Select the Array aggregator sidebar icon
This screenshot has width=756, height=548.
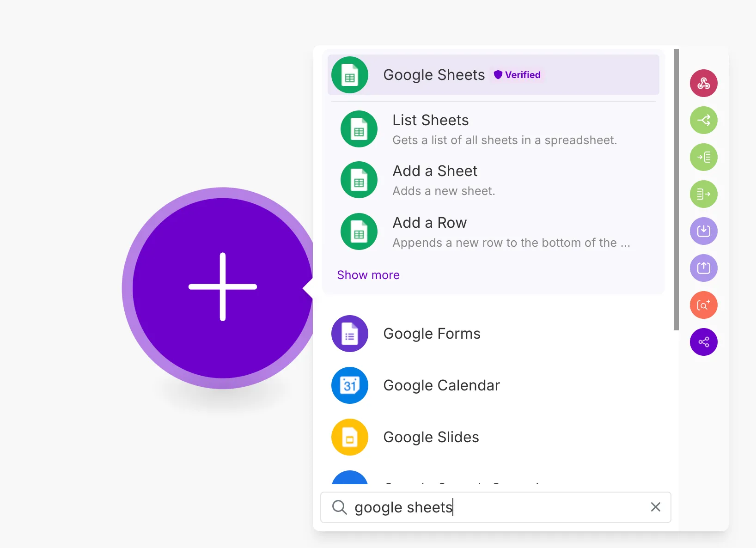point(703,194)
